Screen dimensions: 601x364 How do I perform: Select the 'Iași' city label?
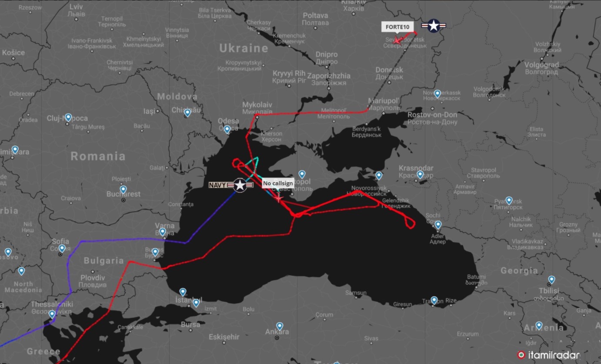[149, 112]
